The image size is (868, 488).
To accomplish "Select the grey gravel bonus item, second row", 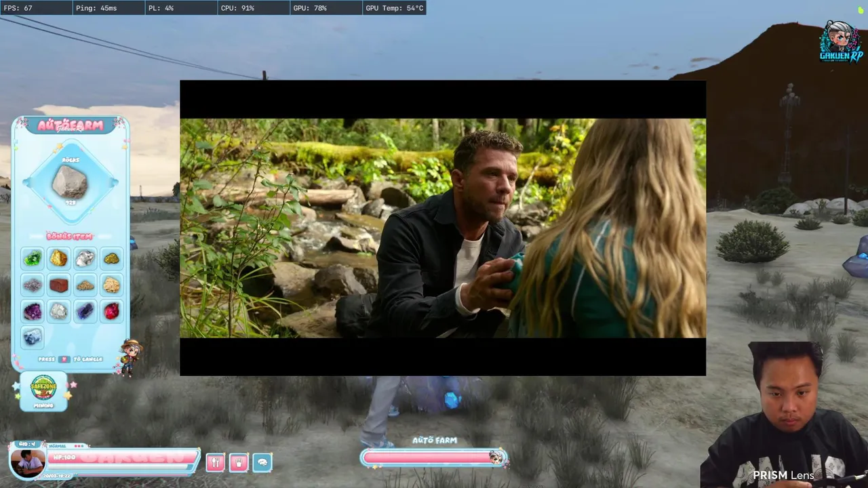I will pos(33,285).
